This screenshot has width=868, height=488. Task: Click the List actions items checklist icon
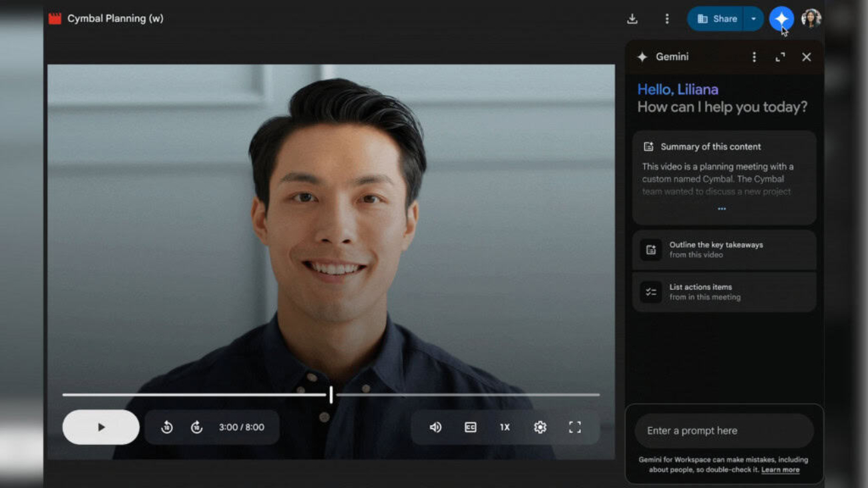coord(651,292)
